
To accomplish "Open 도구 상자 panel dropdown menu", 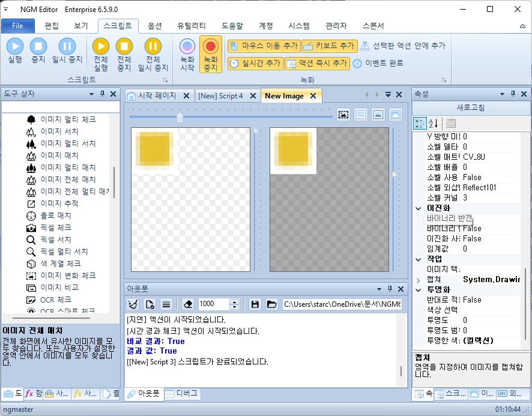I will [91, 94].
